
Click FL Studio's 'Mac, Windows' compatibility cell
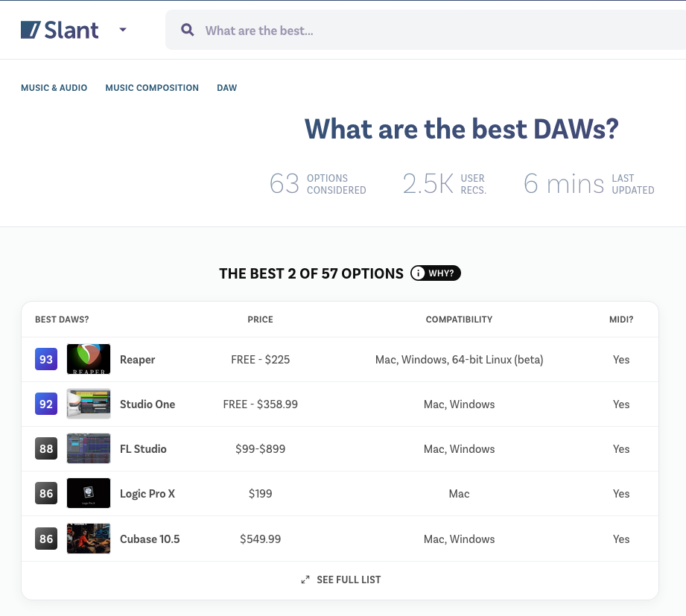coord(459,449)
